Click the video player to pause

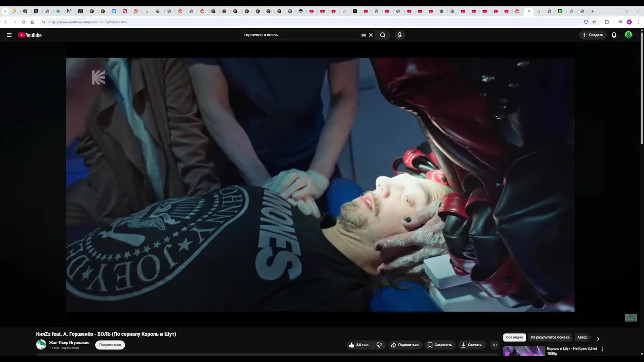(x=320, y=185)
